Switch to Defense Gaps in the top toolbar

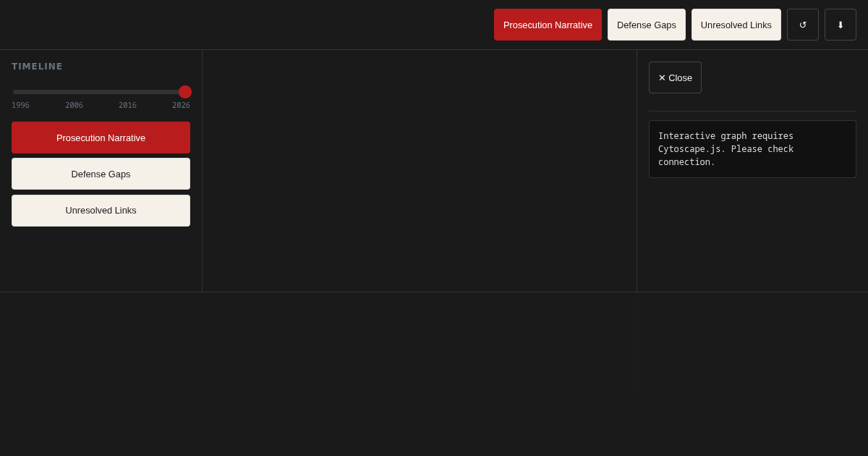point(647,25)
